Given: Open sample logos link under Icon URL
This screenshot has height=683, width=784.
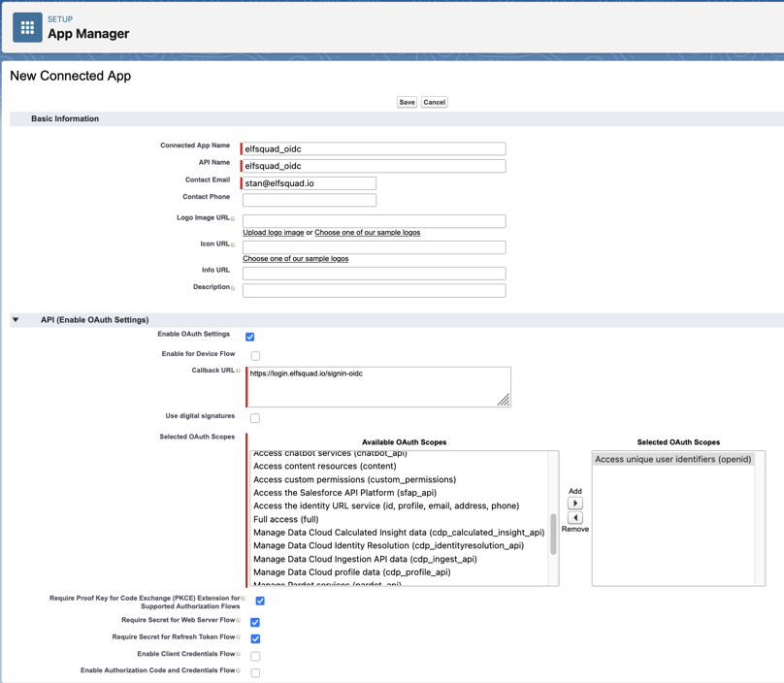Looking at the screenshot, I should [x=296, y=258].
